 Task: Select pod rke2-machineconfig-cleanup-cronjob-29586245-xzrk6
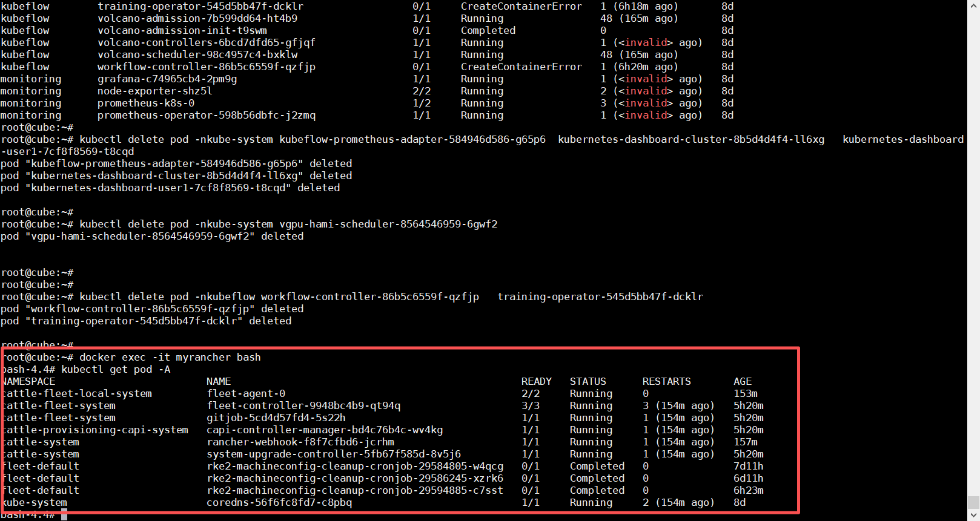(x=355, y=478)
